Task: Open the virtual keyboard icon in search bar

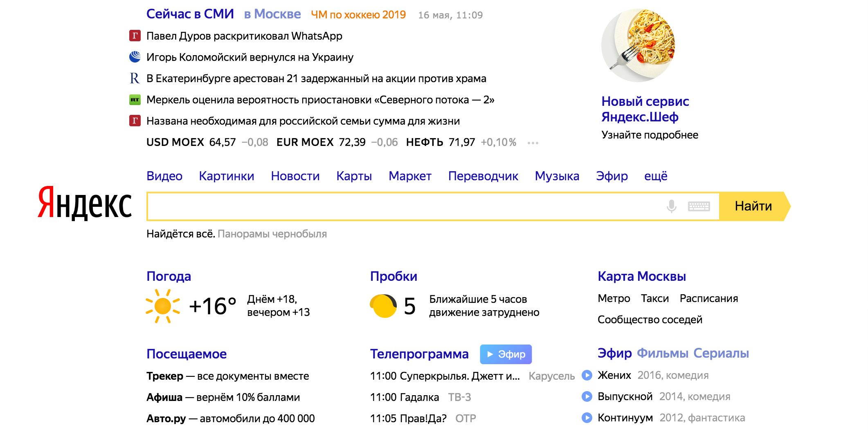Action: [699, 206]
